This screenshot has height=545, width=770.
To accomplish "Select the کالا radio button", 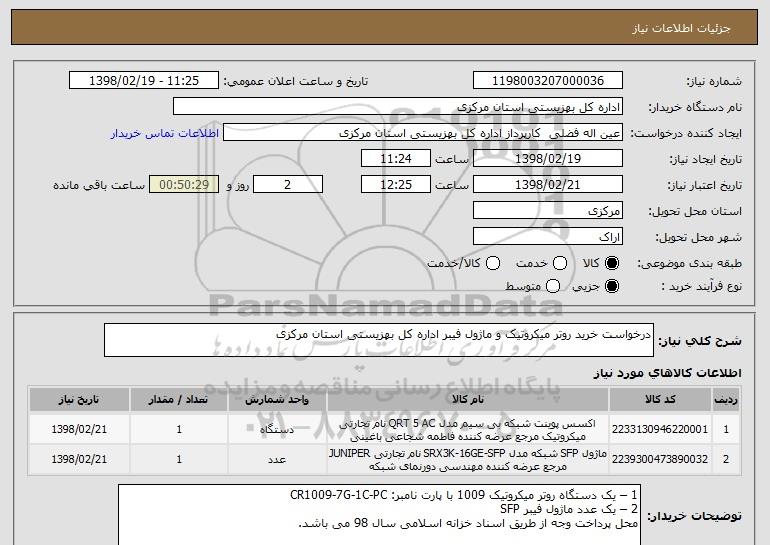I will (612, 263).
